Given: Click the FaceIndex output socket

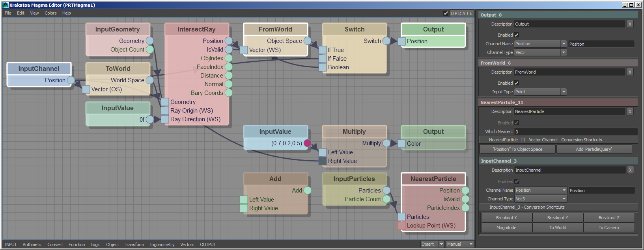Looking at the screenshot, I should (x=229, y=67).
